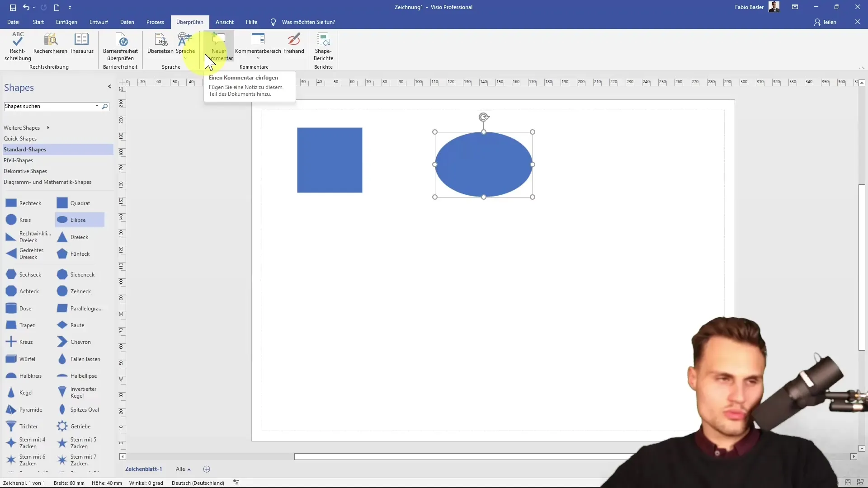Switch to the Ansicht tab

tap(225, 22)
